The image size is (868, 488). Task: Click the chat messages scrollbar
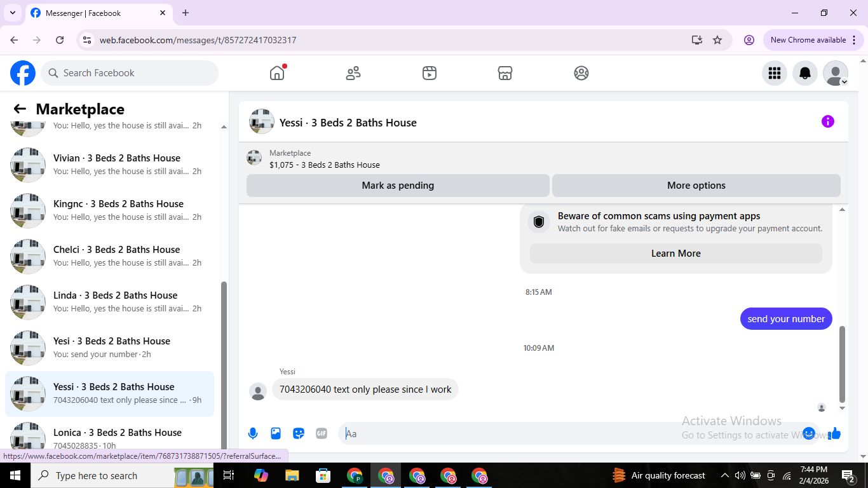[843, 363]
